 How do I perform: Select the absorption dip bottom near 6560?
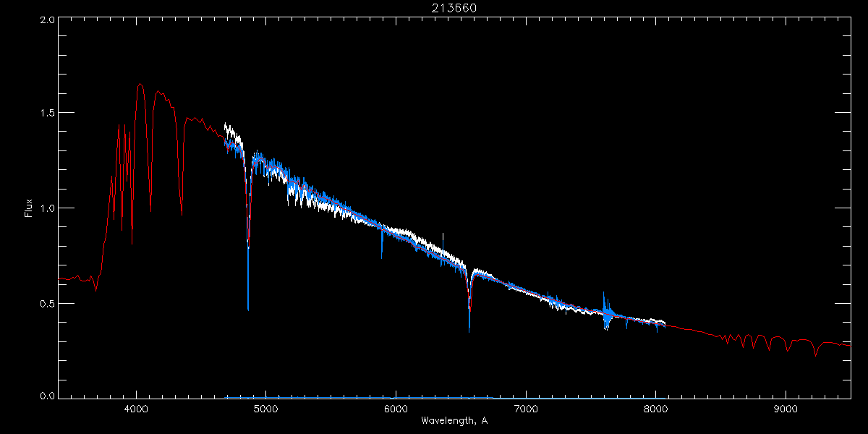coord(469,329)
